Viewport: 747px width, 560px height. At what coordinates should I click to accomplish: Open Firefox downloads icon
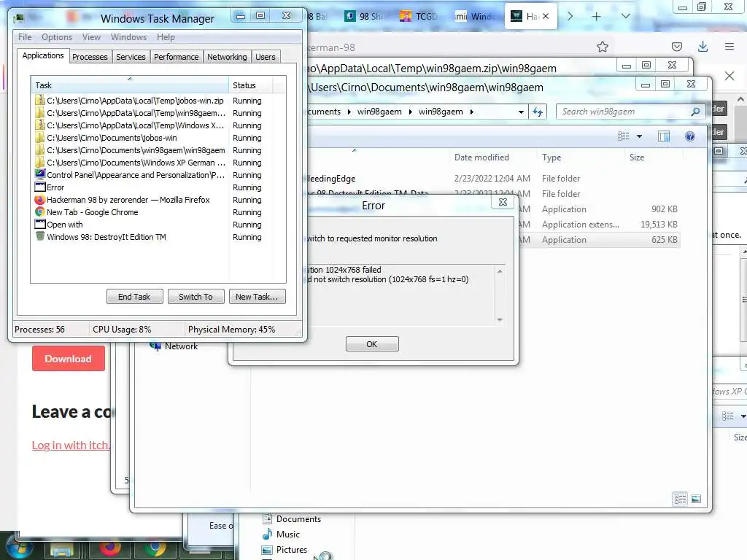pyautogui.click(x=703, y=47)
